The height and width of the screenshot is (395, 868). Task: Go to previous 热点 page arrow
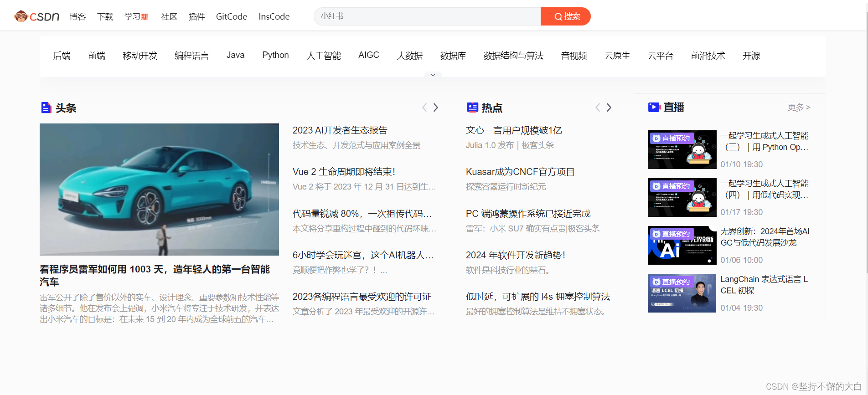598,108
